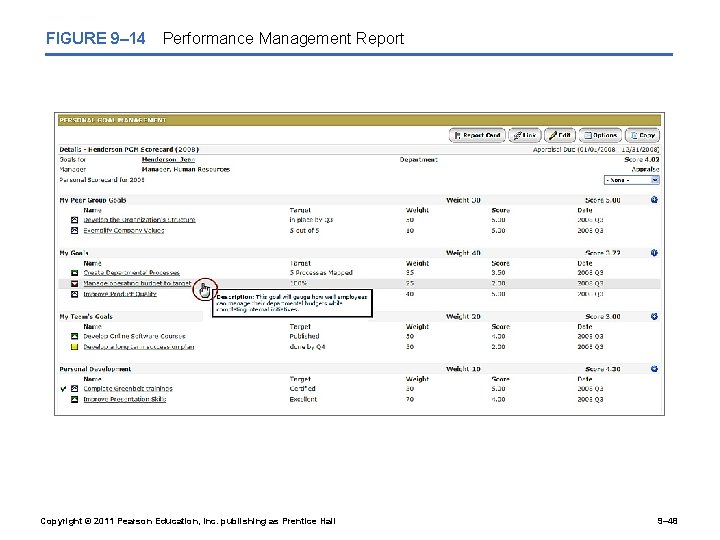The image size is (720, 540).
Task: Click the Personal Development blue icon
Action: point(654,369)
